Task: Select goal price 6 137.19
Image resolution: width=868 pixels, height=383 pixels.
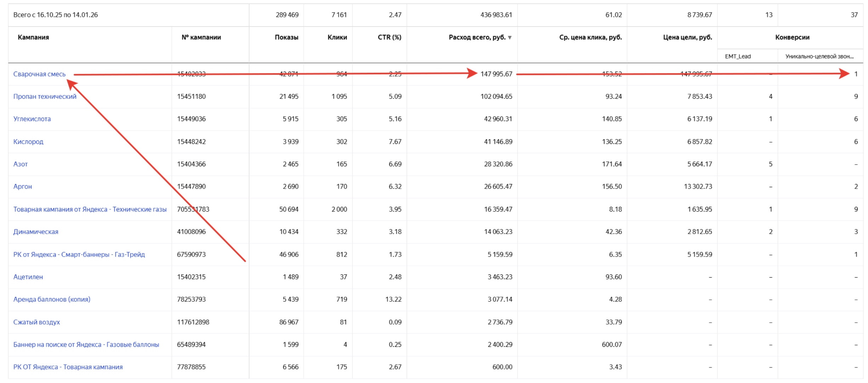Action: coord(699,119)
